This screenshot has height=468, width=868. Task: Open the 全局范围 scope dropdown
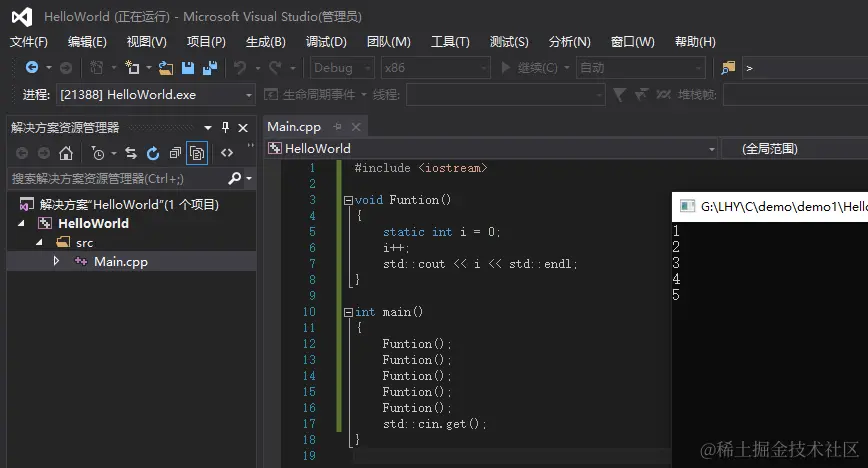click(x=795, y=148)
